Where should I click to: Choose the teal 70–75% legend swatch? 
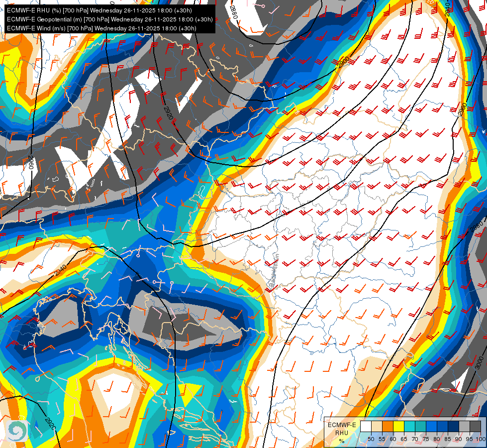(420, 426)
